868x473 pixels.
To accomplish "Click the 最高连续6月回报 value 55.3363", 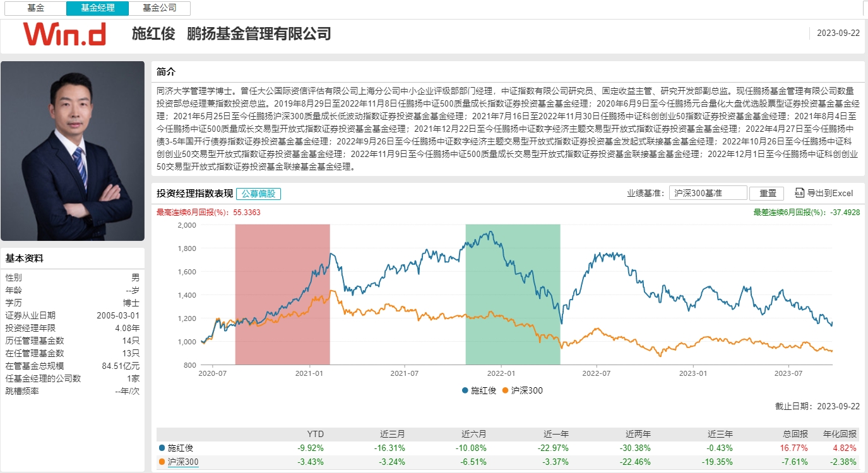I will [247, 213].
